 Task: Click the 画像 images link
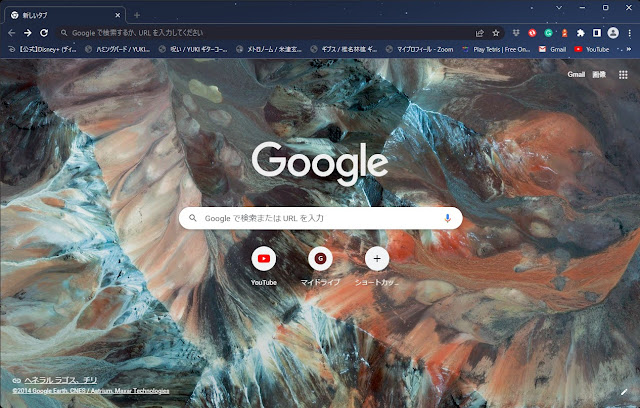coord(599,74)
